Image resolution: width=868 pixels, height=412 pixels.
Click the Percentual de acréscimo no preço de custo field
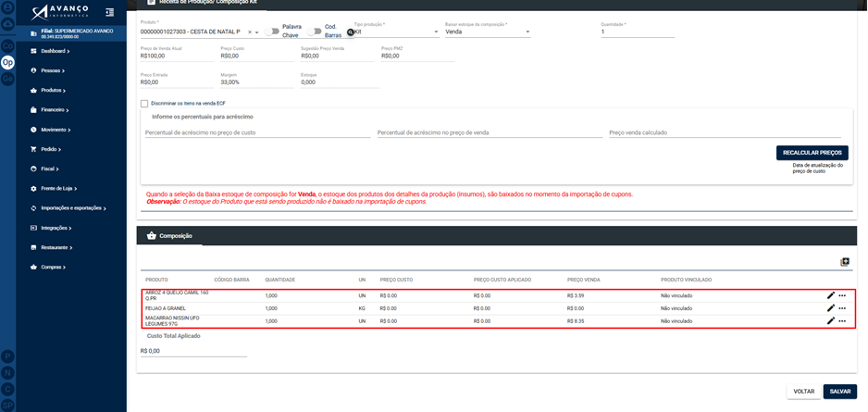click(x=258, y=133)
